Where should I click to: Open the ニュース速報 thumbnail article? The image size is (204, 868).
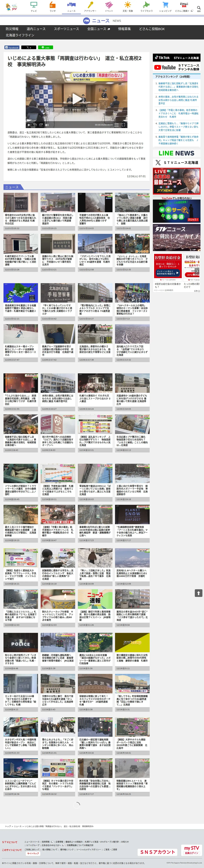point(95,599)
